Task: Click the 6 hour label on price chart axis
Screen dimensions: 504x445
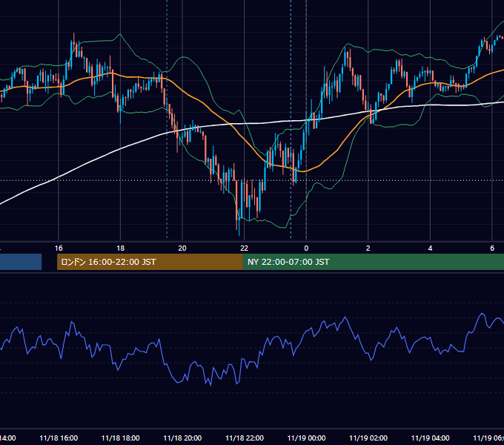Action: [492, 248]
